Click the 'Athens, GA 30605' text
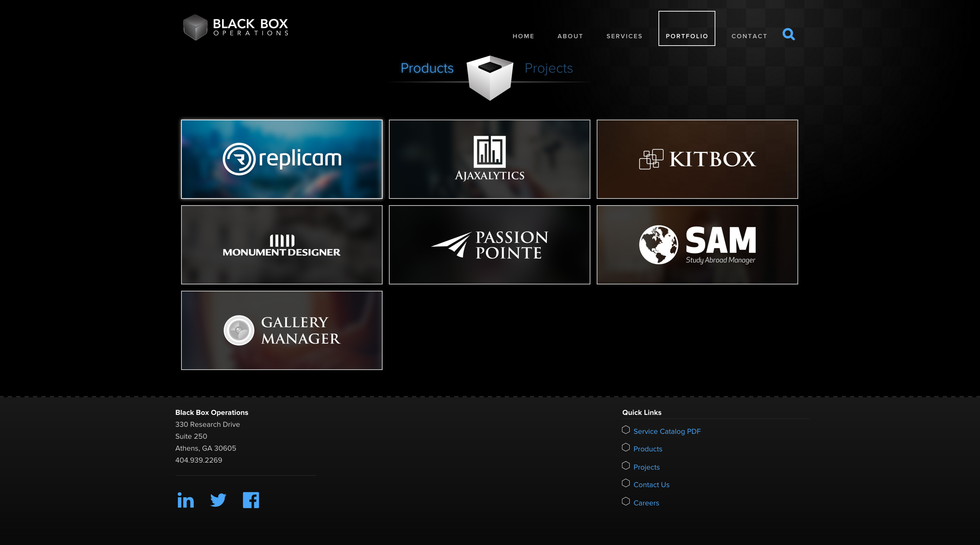 click(205, 448)
